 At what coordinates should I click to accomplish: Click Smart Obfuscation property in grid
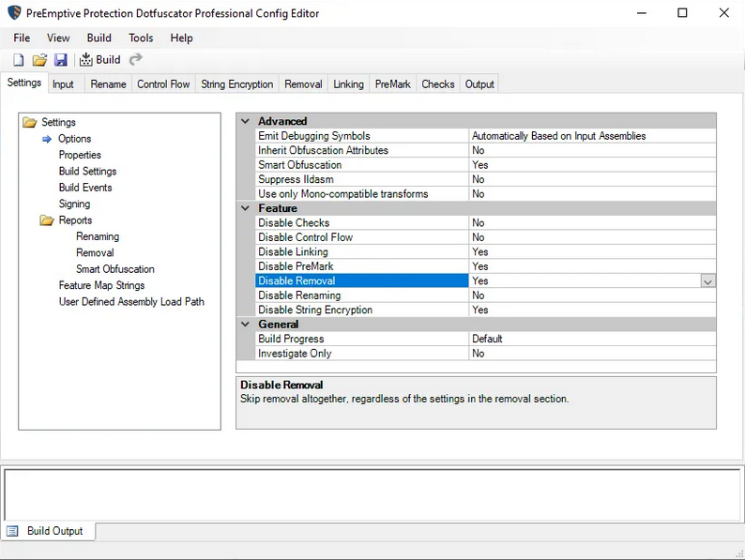(362, 165)
